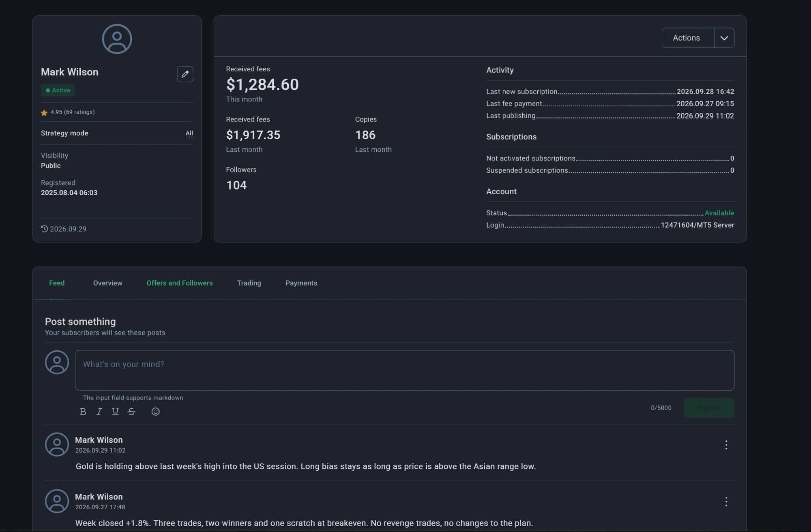Expand the Actions dropdown chevron

point(724,38)
